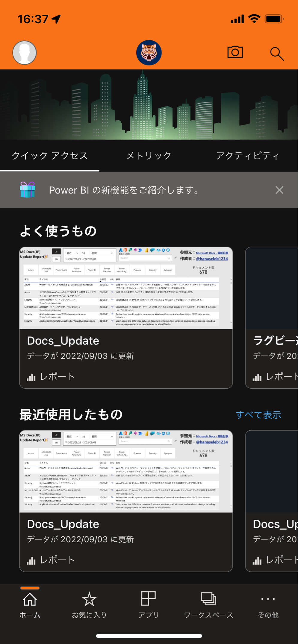Open Power BI の新機能をご紹介します banner text
298x644 pixels.
click(124, 190)
